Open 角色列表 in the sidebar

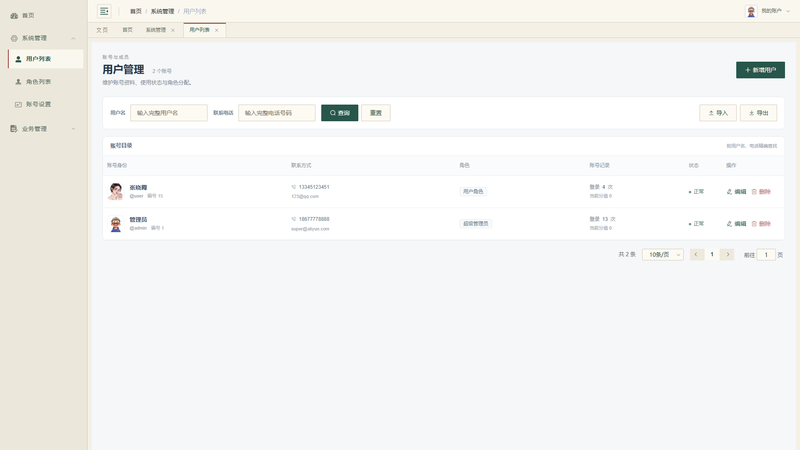coord(45,82)
